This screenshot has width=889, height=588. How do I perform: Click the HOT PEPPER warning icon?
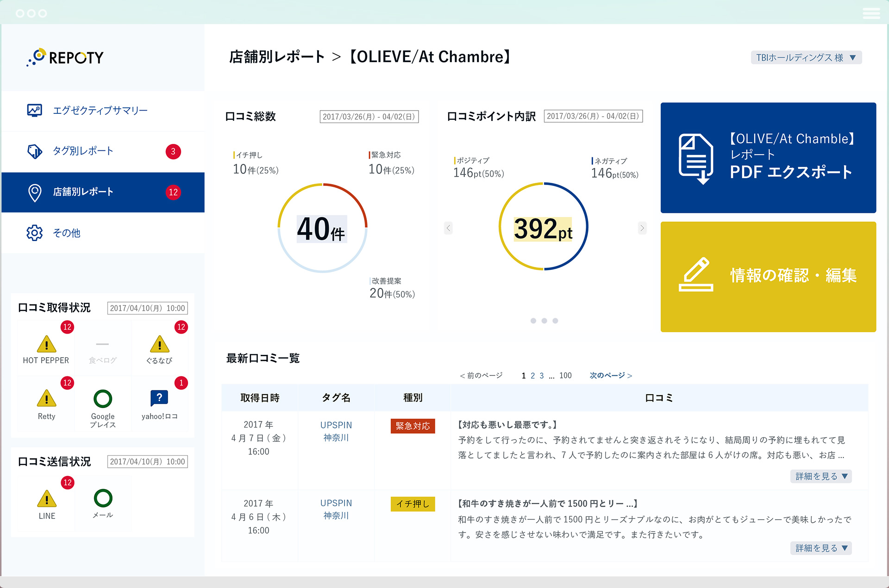[46, 345]
